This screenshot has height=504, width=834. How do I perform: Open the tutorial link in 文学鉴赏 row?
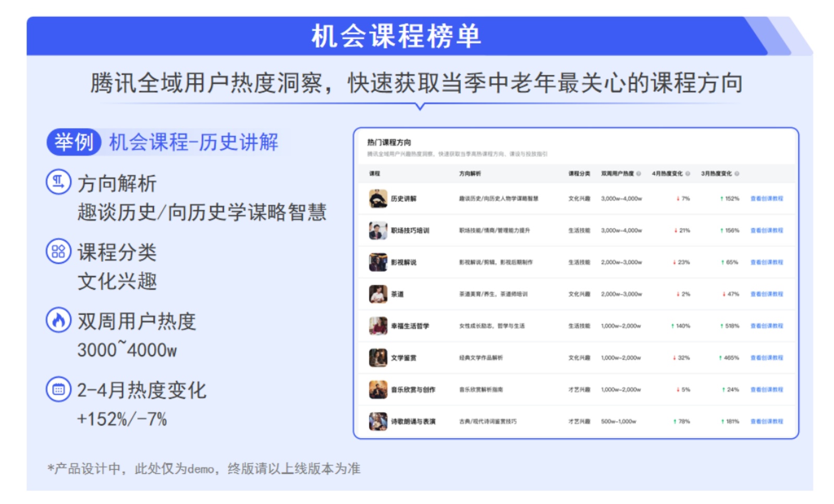(x=767, y=358)
